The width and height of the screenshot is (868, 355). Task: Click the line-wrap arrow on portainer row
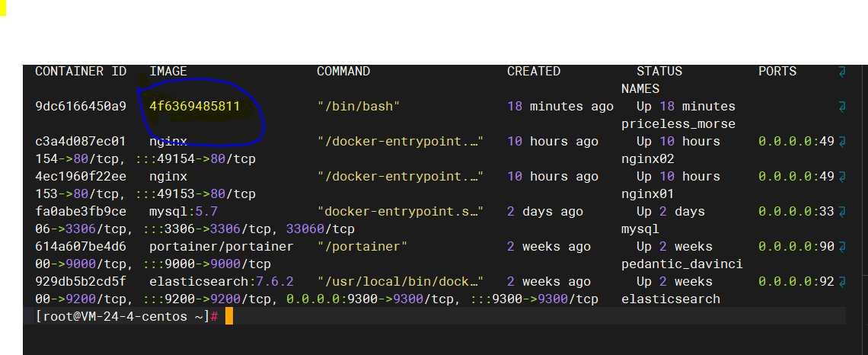842,247
